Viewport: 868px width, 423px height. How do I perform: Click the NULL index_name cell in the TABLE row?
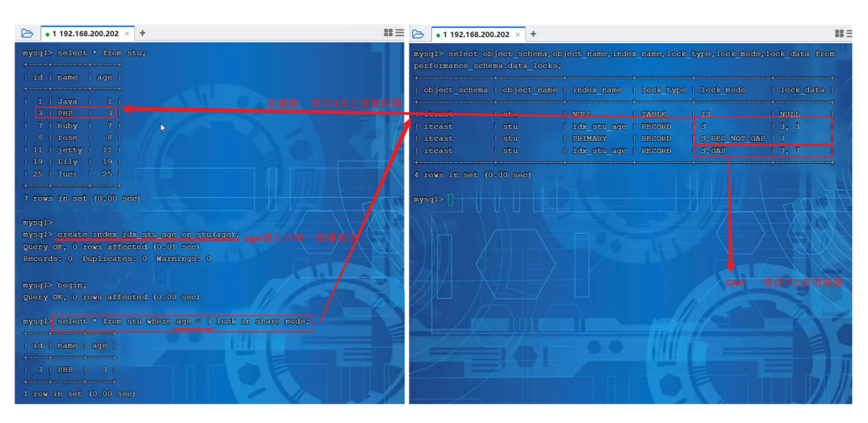(582, 114)
